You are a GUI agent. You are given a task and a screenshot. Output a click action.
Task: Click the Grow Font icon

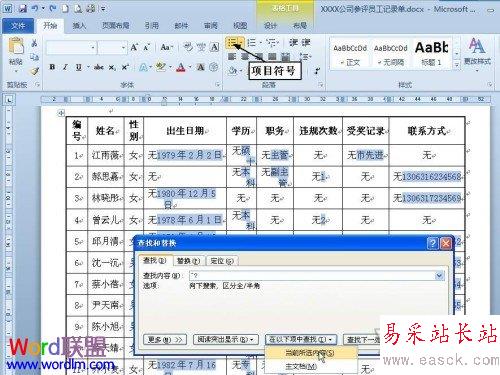pyautogui.click(x=134, y=47)
